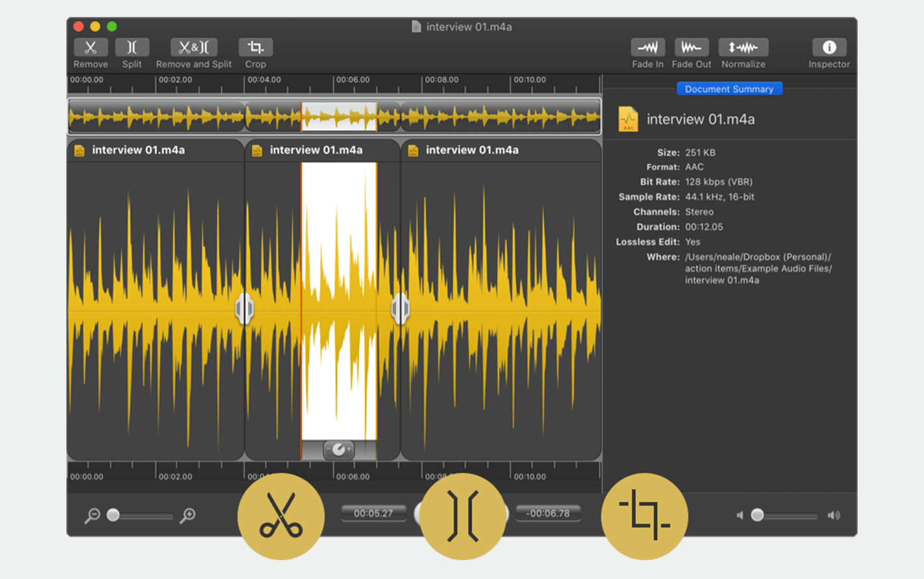Click the Remove scissors tool in toolbar
This screenshot has width=924, height=579.
pos(90,47)
